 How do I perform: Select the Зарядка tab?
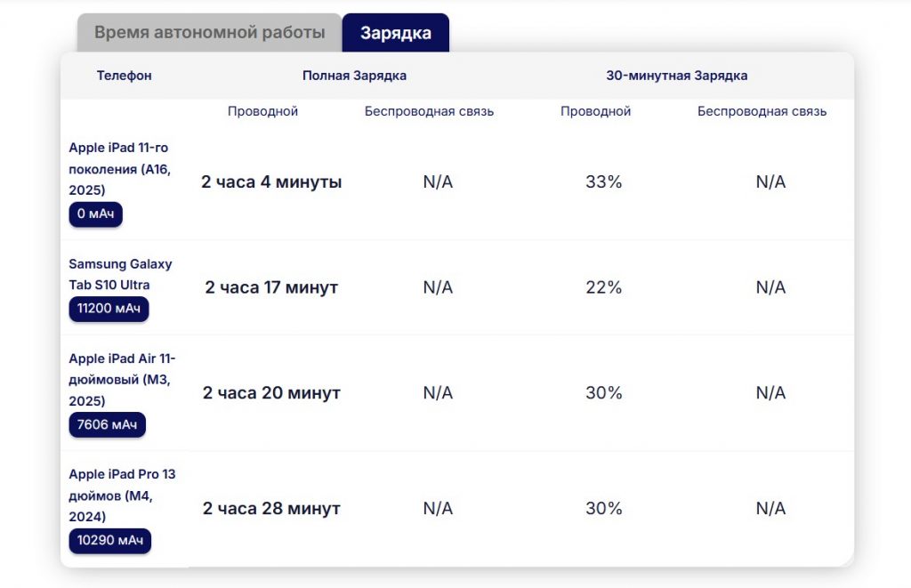click(x=396, y=33)
